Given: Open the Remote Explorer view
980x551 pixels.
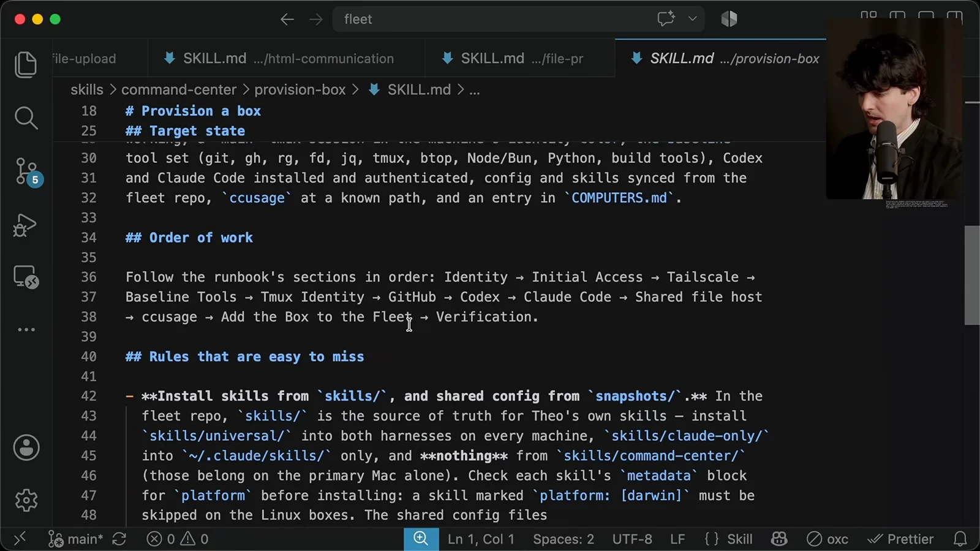Looking at the screenshot, I should click(x=26, y=277).
